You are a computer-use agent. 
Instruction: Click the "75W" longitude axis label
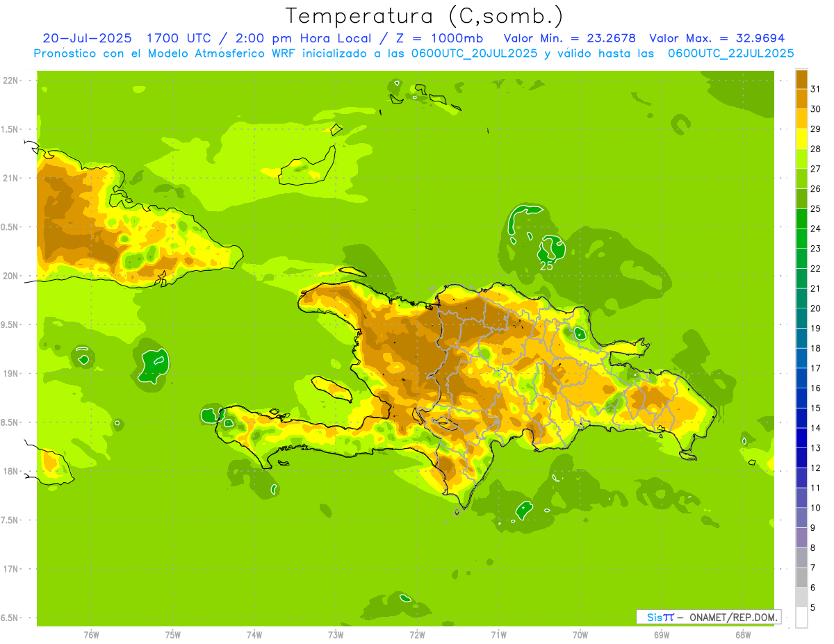[x=173, y=635]
